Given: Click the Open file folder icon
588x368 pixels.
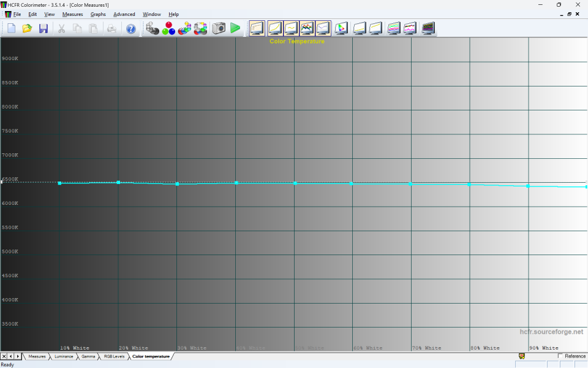Looking at the screenshot, I should coord(28,28).
